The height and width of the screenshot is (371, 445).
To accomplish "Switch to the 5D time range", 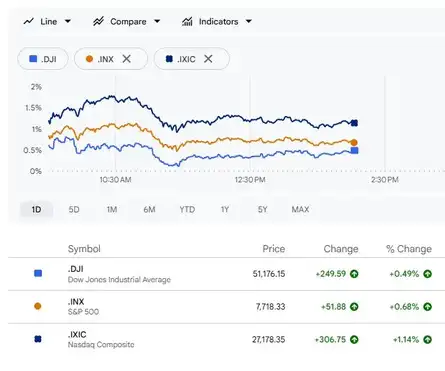I will coord(74,210).
